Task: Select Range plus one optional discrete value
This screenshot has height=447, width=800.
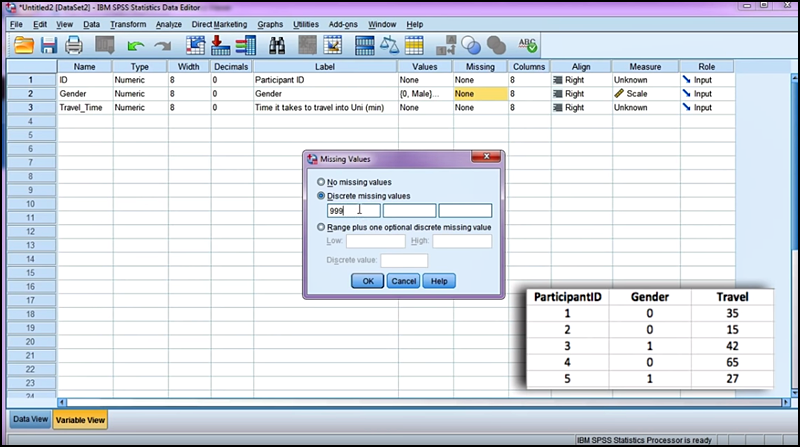Action: (x=321, y=227)
